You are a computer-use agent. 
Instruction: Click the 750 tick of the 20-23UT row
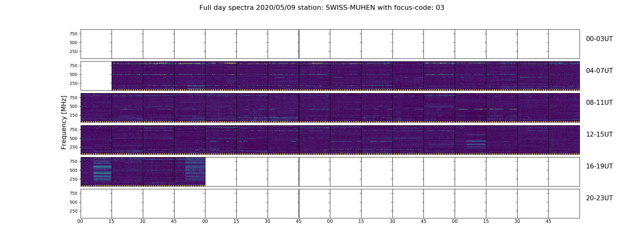(74, 193)
